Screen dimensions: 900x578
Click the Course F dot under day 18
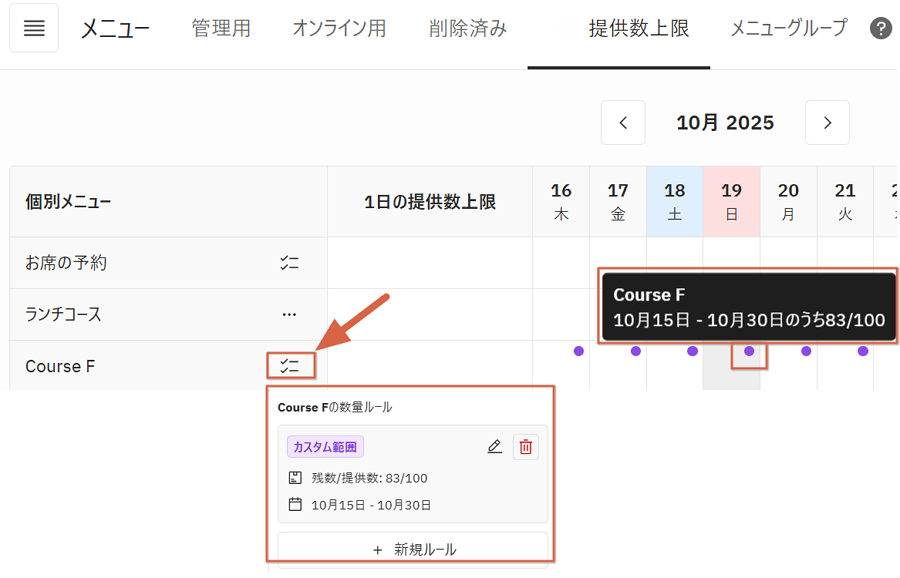(x=692, y=351)
